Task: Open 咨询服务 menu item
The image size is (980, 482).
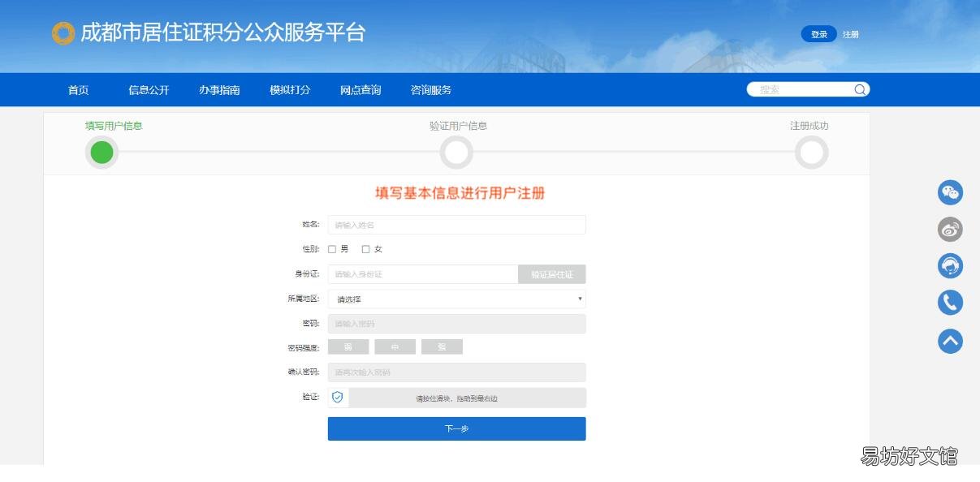Action: click(x=431, y=90)
